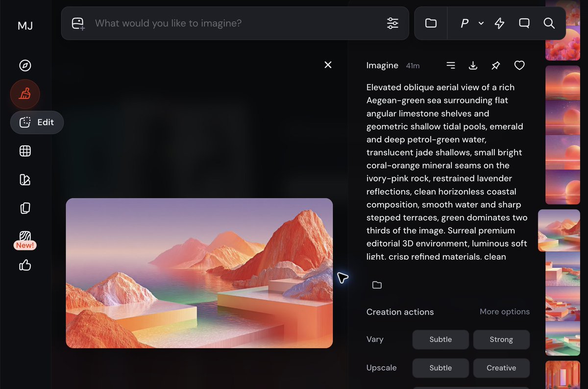The height and width of the screenshot is (389, 588).
Task: Click Creative in the Upscale row
Action: [501, 368]
